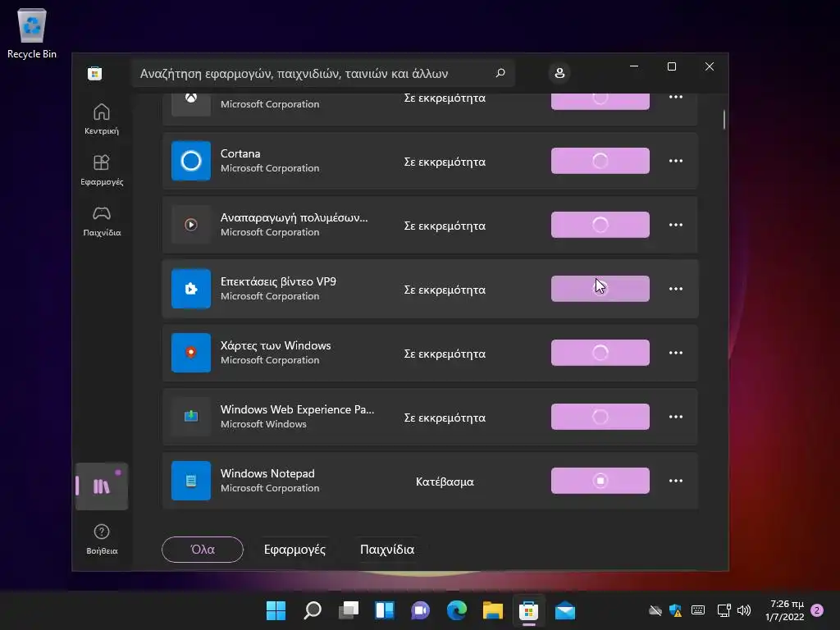This screenshot has width=840, height=630.
Task: Open the Κεντρική home section
Action: tap(101, 119)
